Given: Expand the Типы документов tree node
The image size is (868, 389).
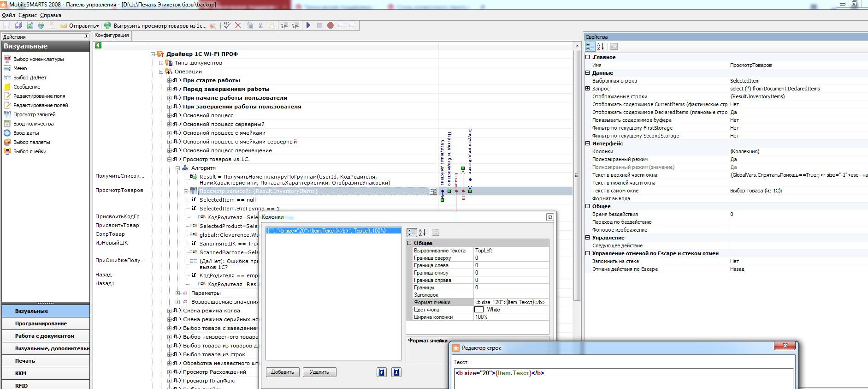Looking at the screenshot, I should point(161,63).
